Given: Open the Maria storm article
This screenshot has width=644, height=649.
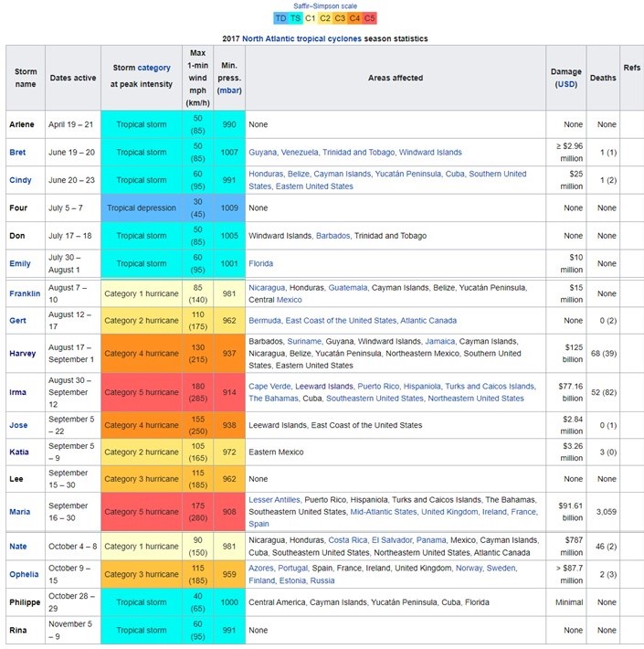Looking at the screenshot, I should [21, 511].
